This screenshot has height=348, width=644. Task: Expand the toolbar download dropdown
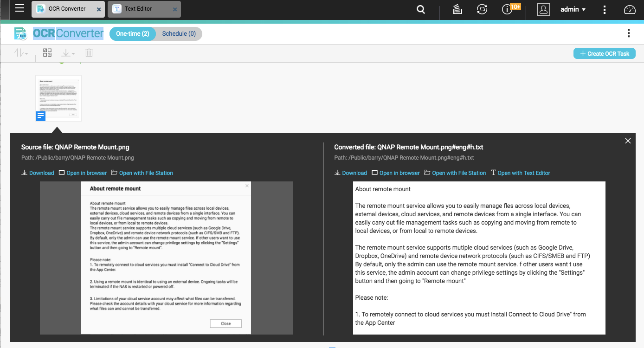[x=68, y=53]
